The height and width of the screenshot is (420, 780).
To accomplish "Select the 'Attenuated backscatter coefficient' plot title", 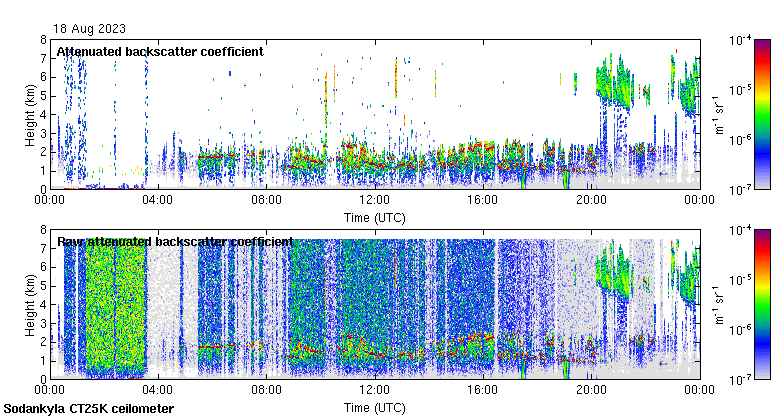I will [160, 52].
